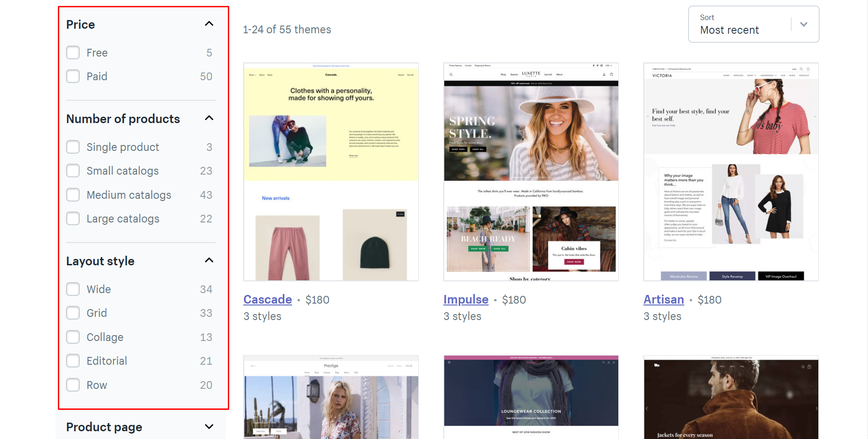
Task: Click the Editorial count 21
Action: pyautogui.click(x=206, y=361)
